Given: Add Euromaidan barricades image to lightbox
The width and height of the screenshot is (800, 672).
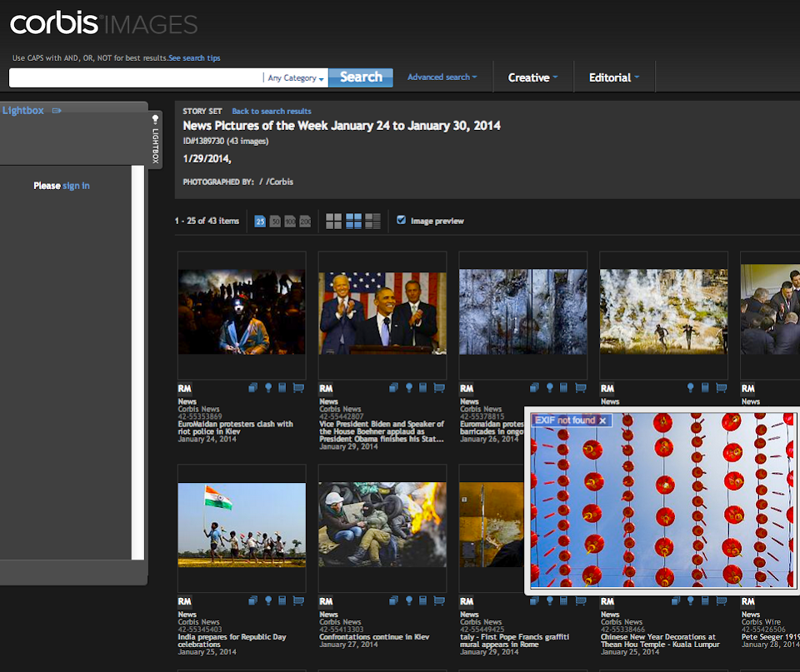Looking at the screenshot, I should click(x=550, y=388).
